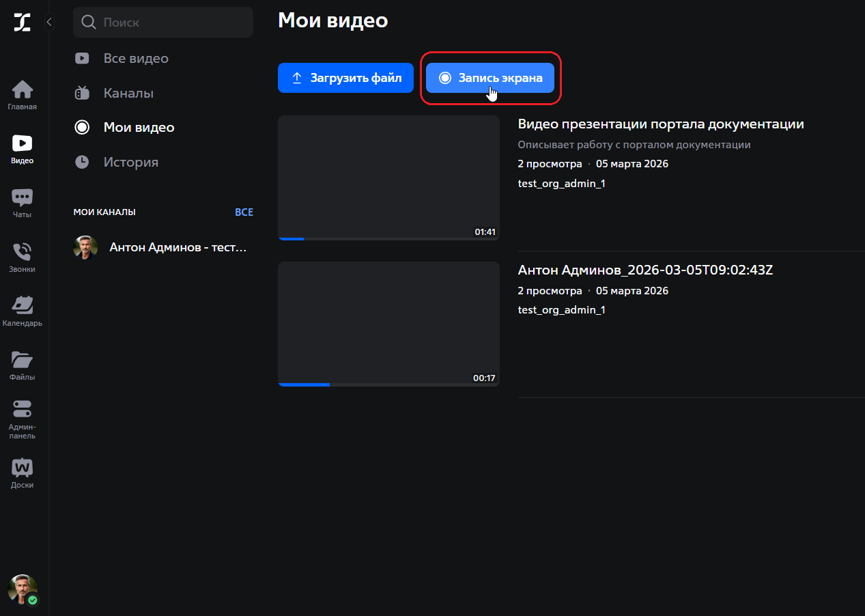Show all channels via ВСЕ link
This screenshot has width=865, height=616.
pyautogui.click(x=244, y=212)
